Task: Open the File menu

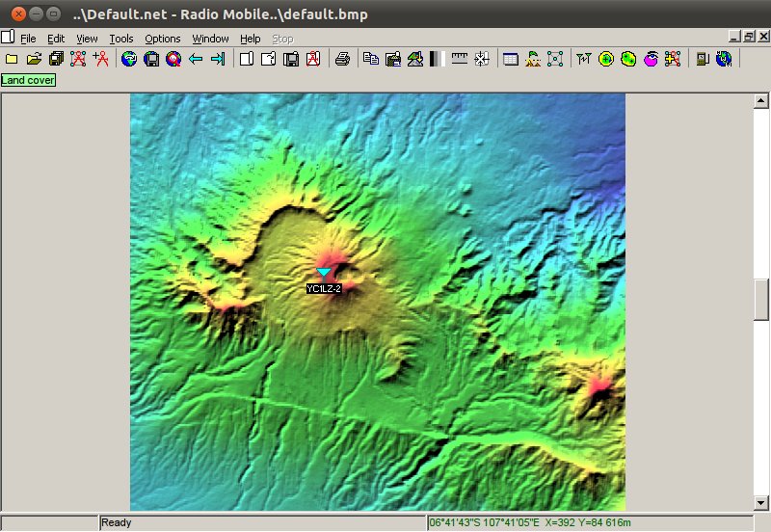Action: [28, 39]
